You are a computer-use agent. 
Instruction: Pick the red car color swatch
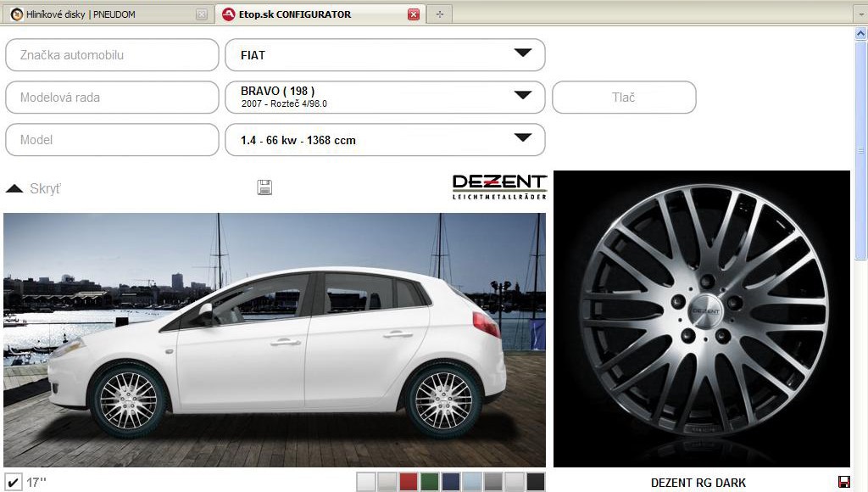point(409,482)
